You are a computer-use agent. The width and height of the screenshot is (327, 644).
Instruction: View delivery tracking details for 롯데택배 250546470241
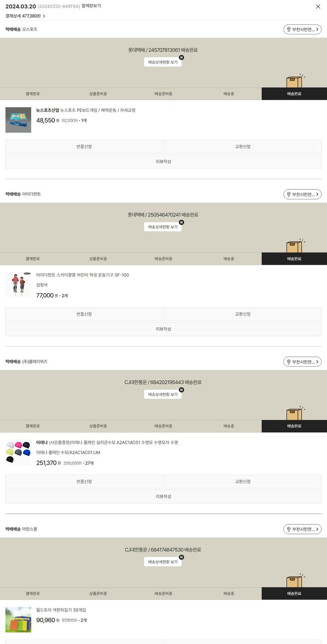point(163,227)
